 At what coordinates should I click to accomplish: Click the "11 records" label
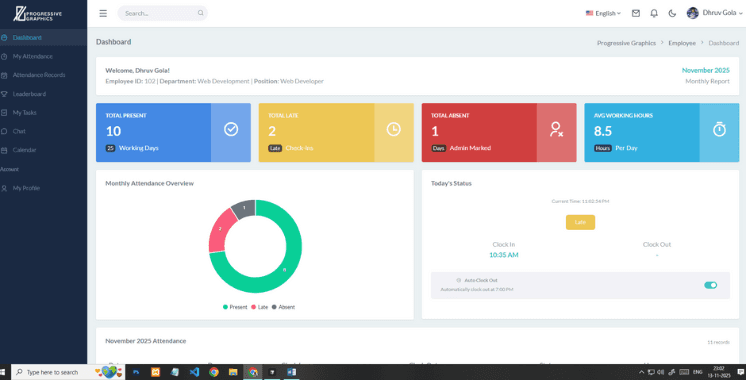(x=718, y=342)
